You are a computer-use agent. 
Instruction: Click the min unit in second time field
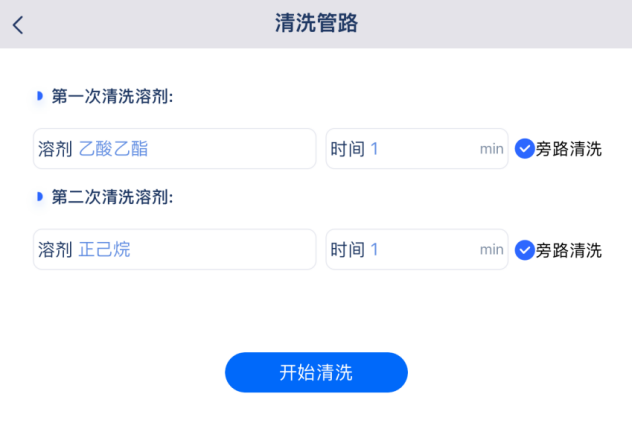point(491,250)
